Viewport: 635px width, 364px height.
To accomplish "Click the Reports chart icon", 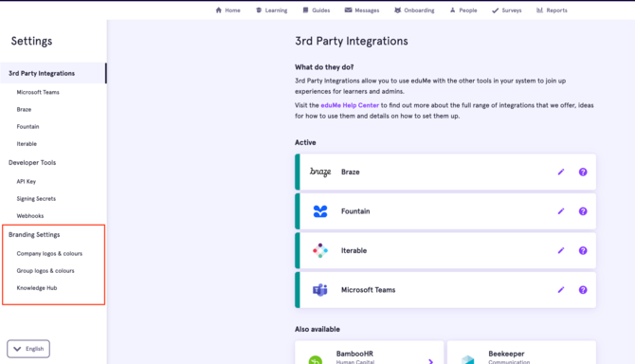I will (539, 10).
